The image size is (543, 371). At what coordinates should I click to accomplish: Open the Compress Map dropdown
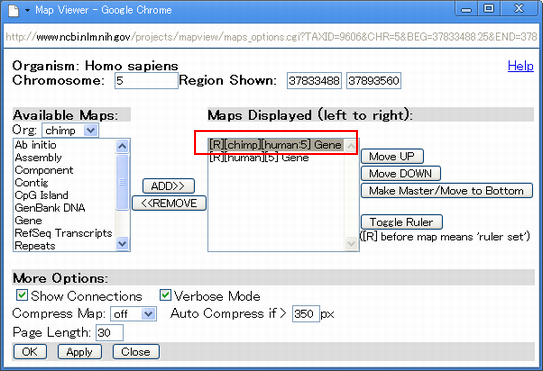coord(133,314)
